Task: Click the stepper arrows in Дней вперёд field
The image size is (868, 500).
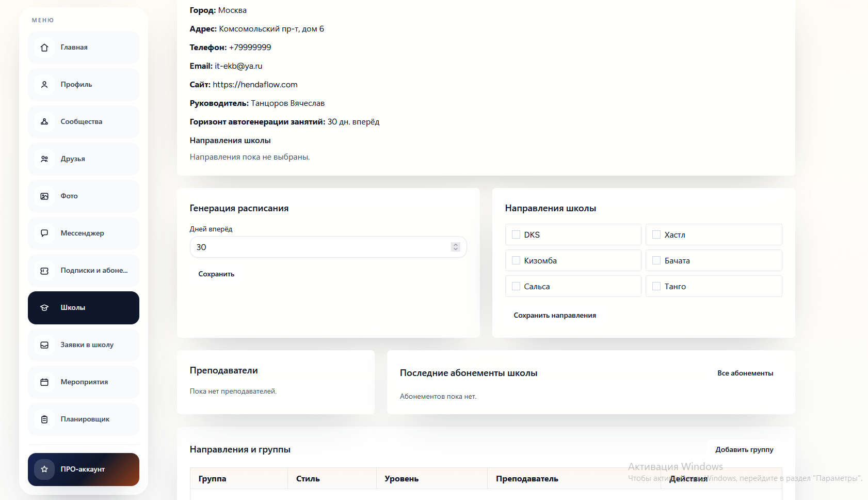Action: click(x=455, y=247)
